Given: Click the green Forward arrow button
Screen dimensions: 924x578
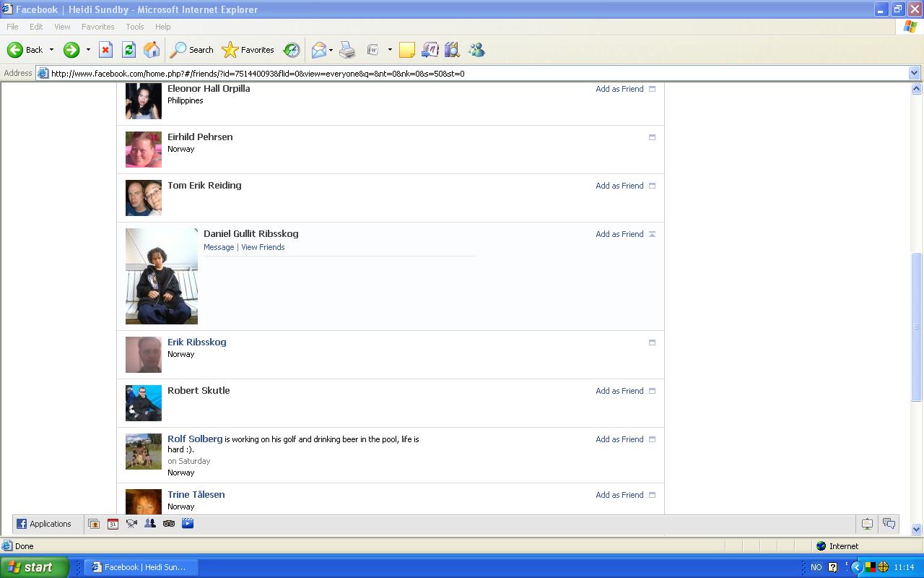Looking at the screenshot, I should (x=71, y=50).
